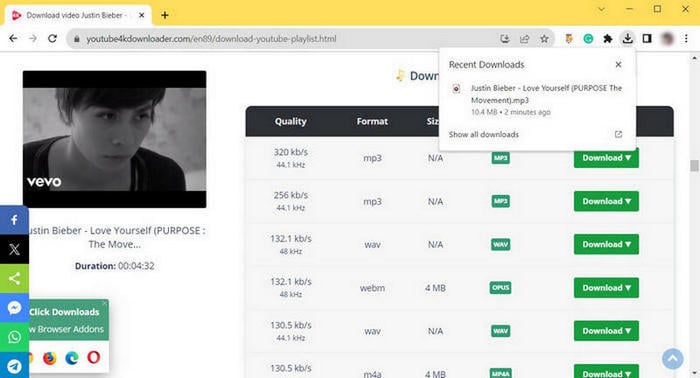Click the Edge addon icon

click(x=71, y=357)
